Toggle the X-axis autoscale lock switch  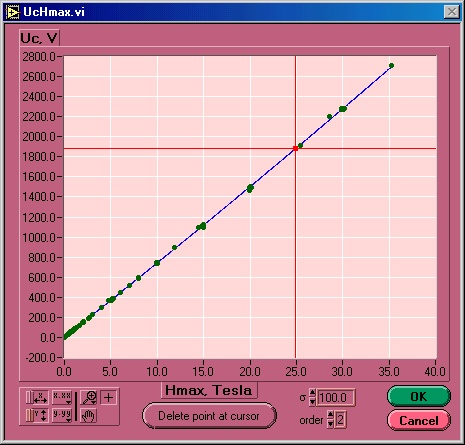click(x=29, y=397)
